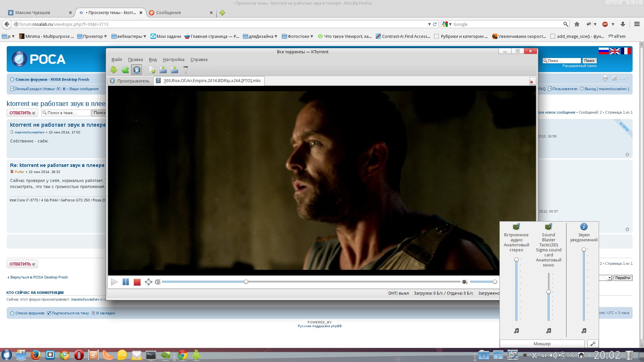Open mixer settings with the wrench icon
The height and width of the screenshot is (362, 644).
[593, 344]
